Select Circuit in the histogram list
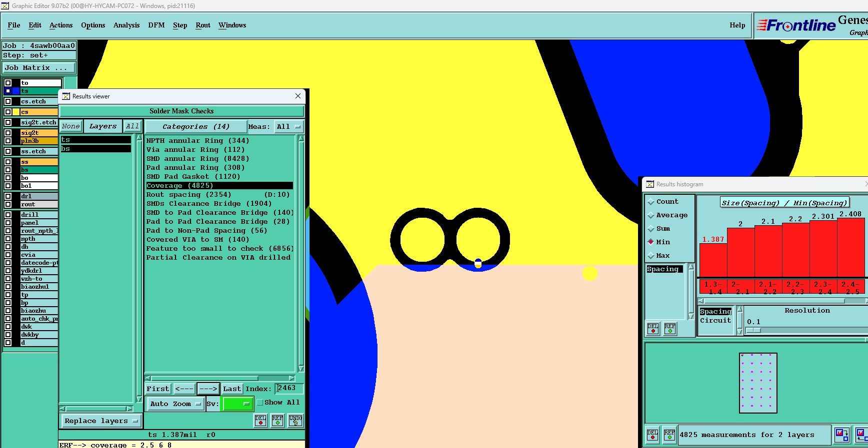 715,321
